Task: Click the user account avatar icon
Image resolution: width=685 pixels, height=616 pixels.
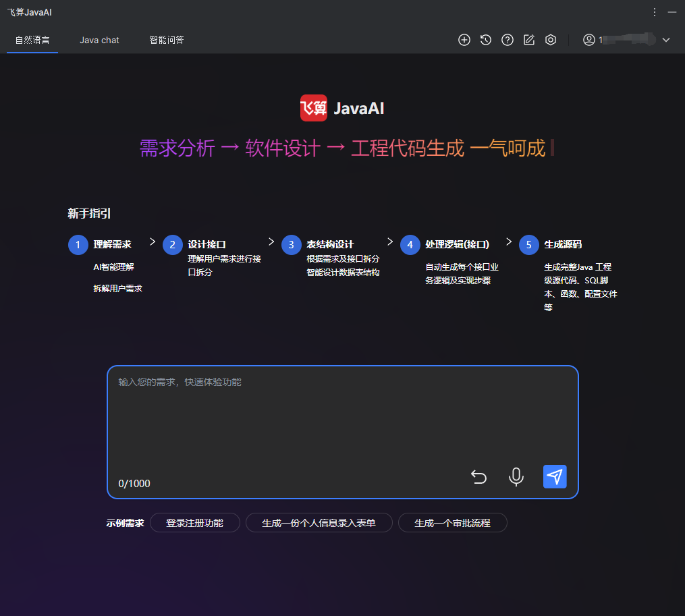Action: pos(589,40)
